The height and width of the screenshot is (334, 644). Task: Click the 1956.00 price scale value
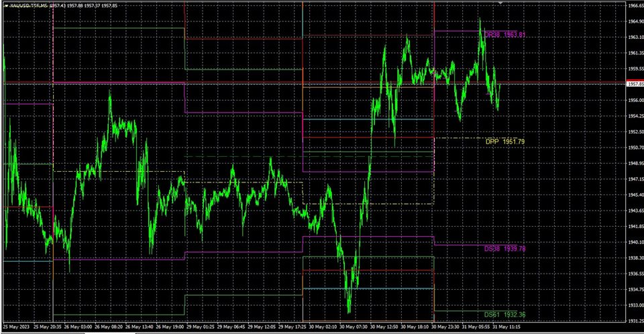coord(636,100)
